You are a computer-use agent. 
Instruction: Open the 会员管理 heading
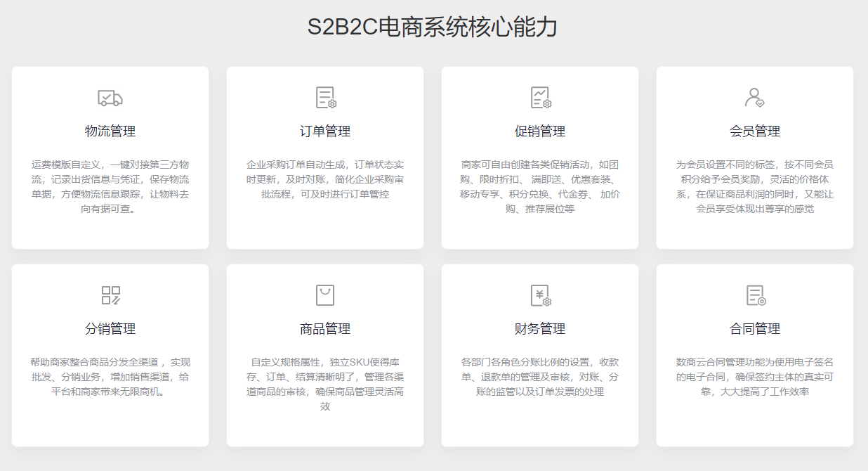coord(755,131)
